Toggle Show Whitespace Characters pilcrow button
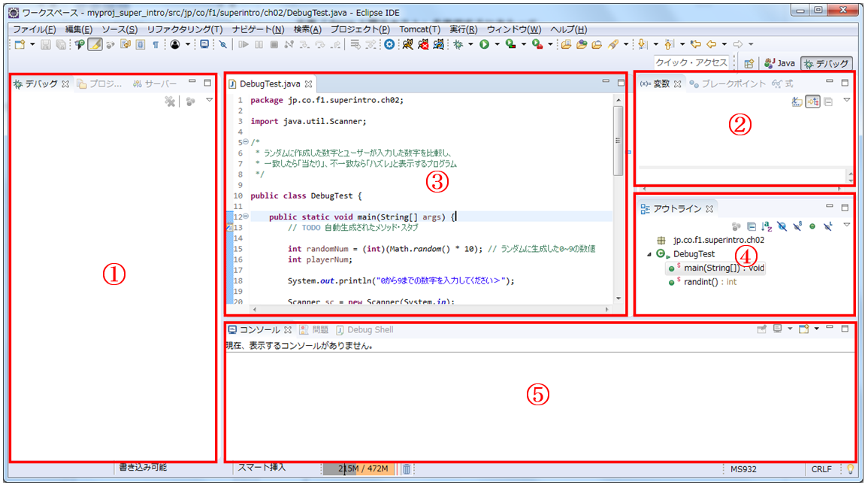The width and height of the screenshot is (868, 488). (156, 44)
